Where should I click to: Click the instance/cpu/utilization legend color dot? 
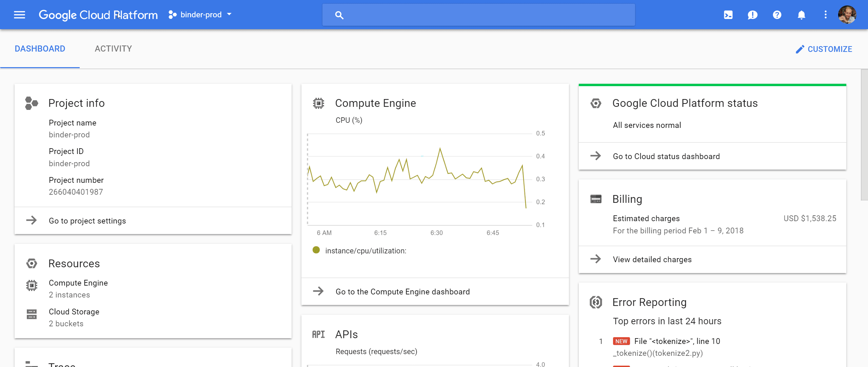316,250
